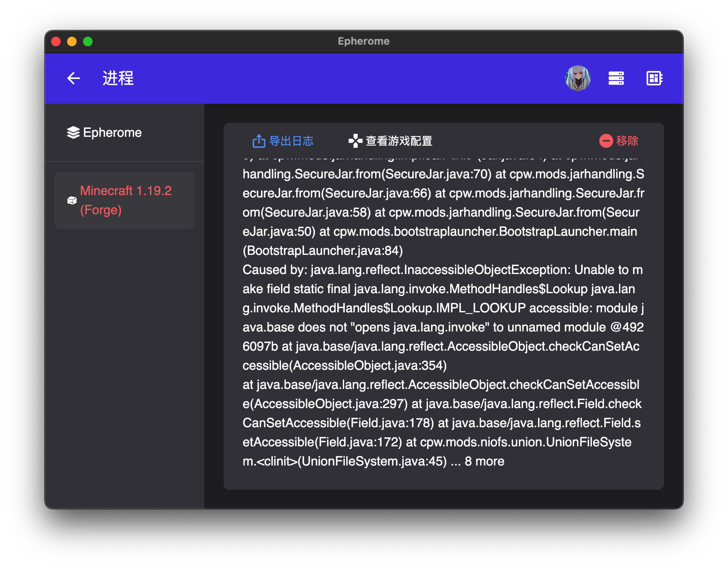This screenshot has width=728, height=568.
Task: Toggle fullscreen with the green traffic light
Action: point(87,41)
